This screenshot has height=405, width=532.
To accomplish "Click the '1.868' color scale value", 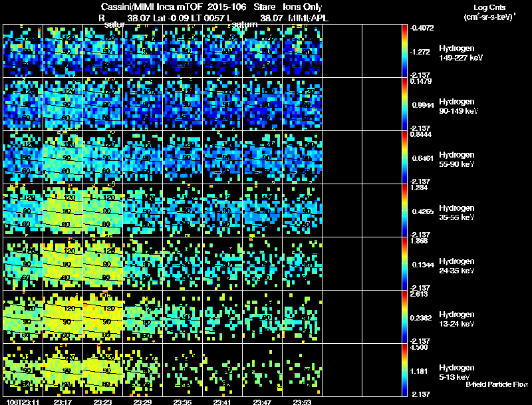I will click(419, 241).
